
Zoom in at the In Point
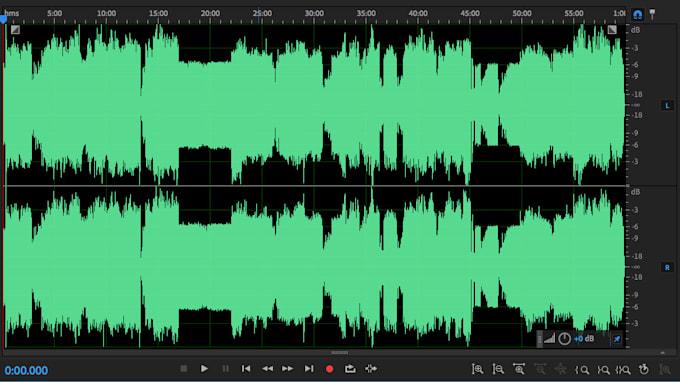pyautogui.click(x=582, y=369)
